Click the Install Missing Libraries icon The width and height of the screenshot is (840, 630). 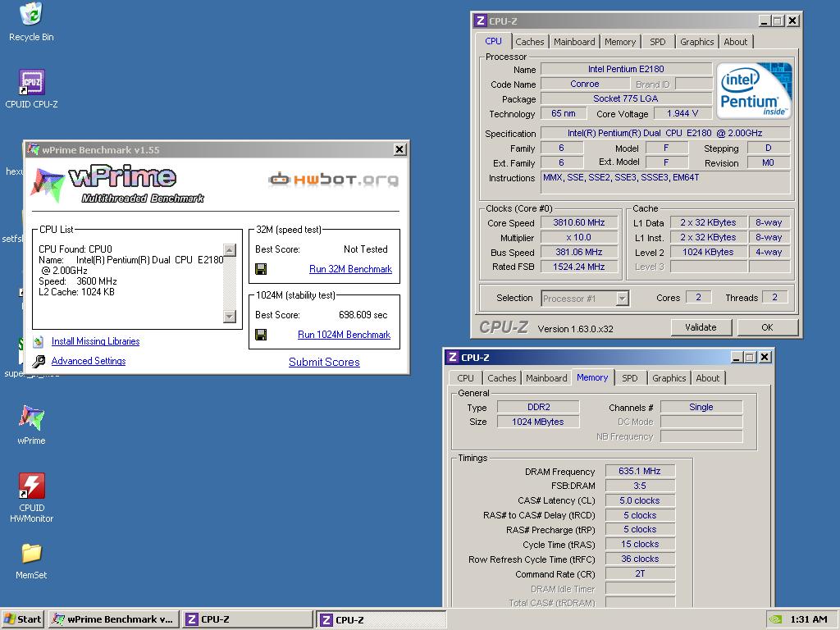(x=38, y=341)
